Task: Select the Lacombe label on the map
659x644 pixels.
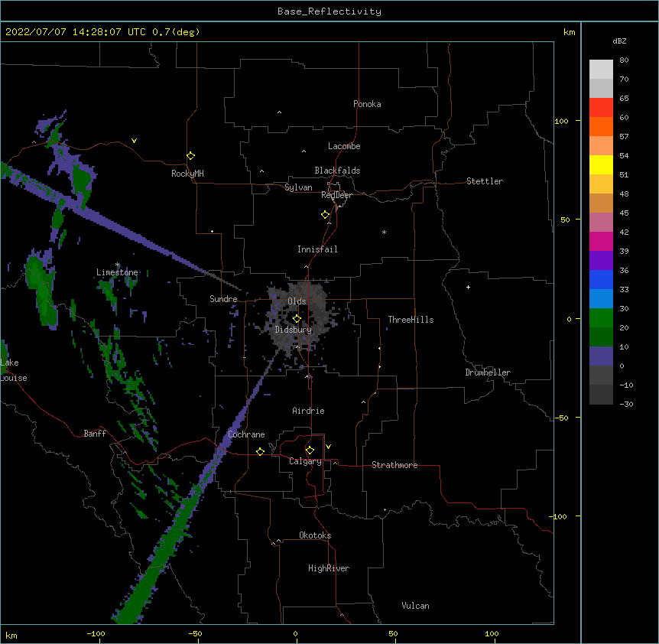Action: click(x=344, y=146)
